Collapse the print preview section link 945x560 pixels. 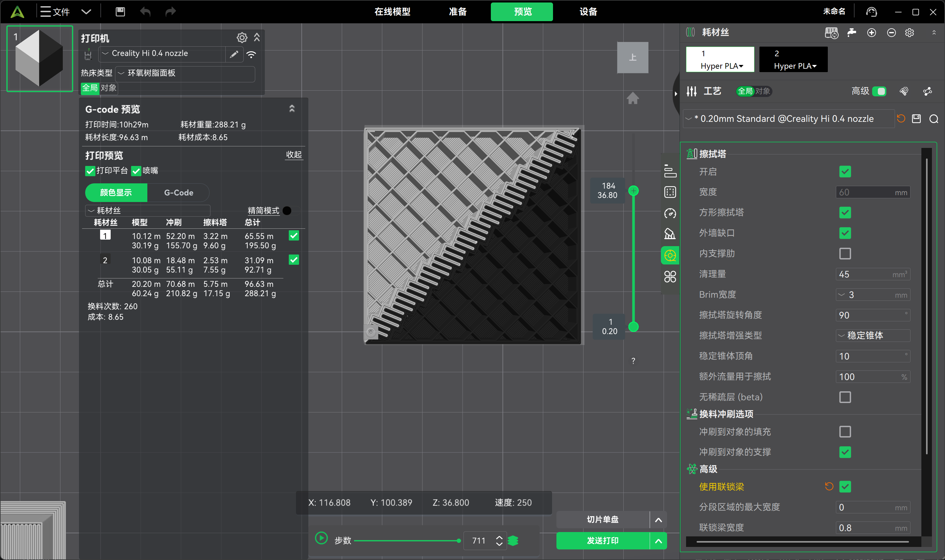point(294,155)
